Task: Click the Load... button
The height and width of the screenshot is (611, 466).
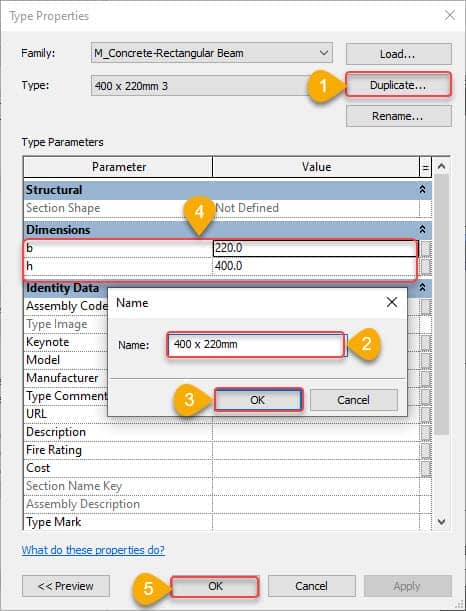Action: 399,54
